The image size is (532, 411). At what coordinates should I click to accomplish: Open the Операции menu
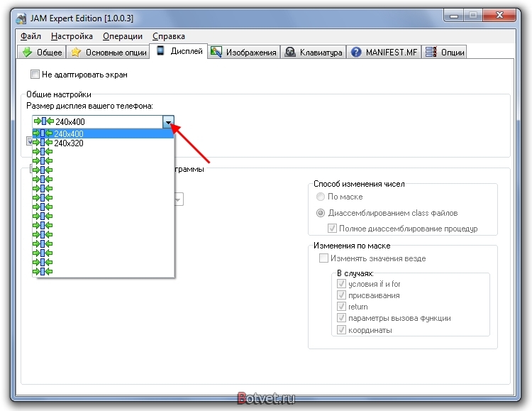coord(123,36)
